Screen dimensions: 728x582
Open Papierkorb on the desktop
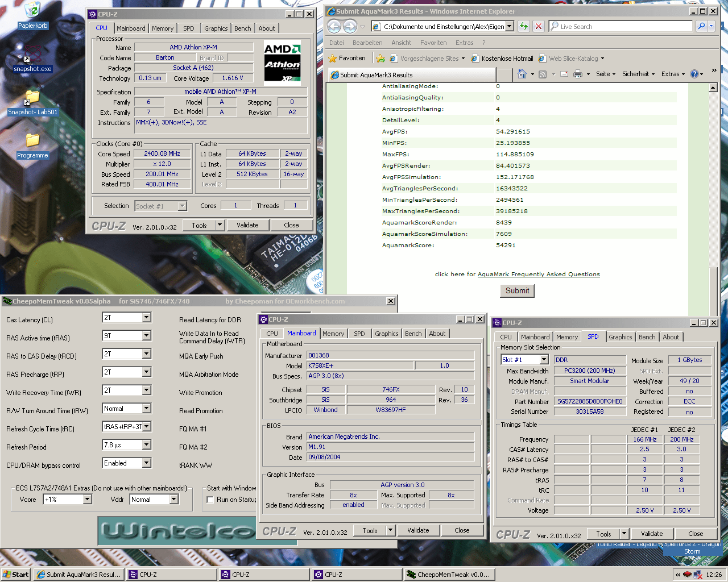(x=32, y=15)
